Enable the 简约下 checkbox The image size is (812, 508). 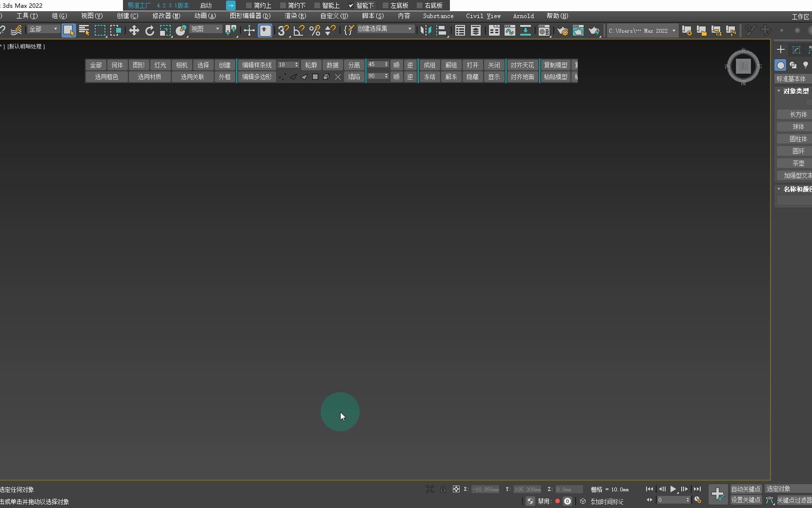tap(283, 5)
